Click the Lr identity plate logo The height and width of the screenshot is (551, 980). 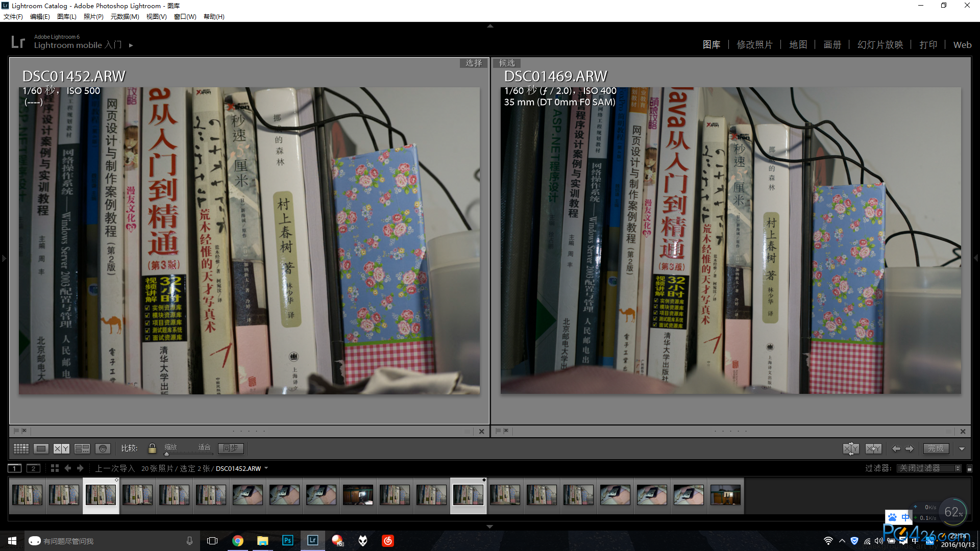[x=18, y=42]
